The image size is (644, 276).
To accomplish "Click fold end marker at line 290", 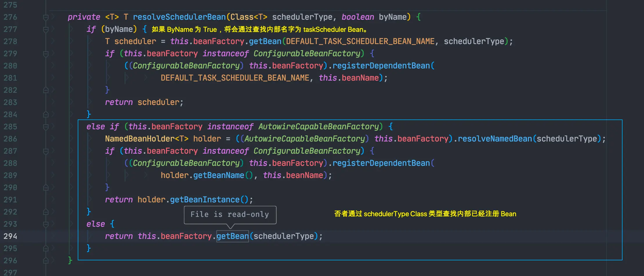I will coord(46,188).
